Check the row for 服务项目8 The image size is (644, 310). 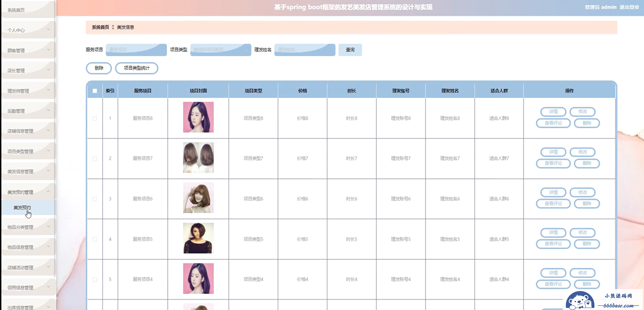(x=95, y=118)
